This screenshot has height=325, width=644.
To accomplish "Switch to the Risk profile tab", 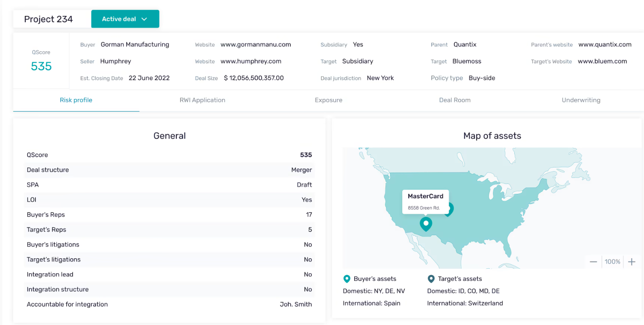I will click(76, 100).
